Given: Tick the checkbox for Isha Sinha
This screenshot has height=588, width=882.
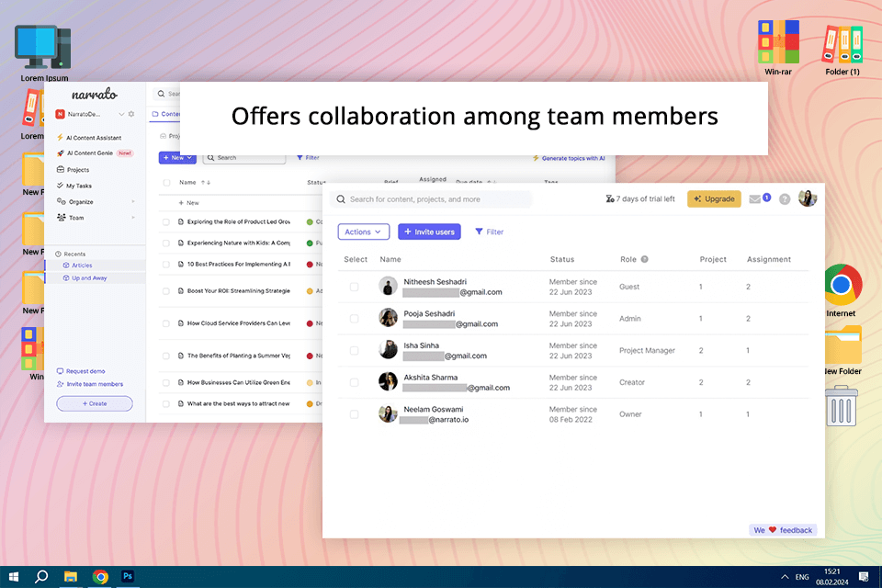Looking at the screenshot, I should pos(354,351).
